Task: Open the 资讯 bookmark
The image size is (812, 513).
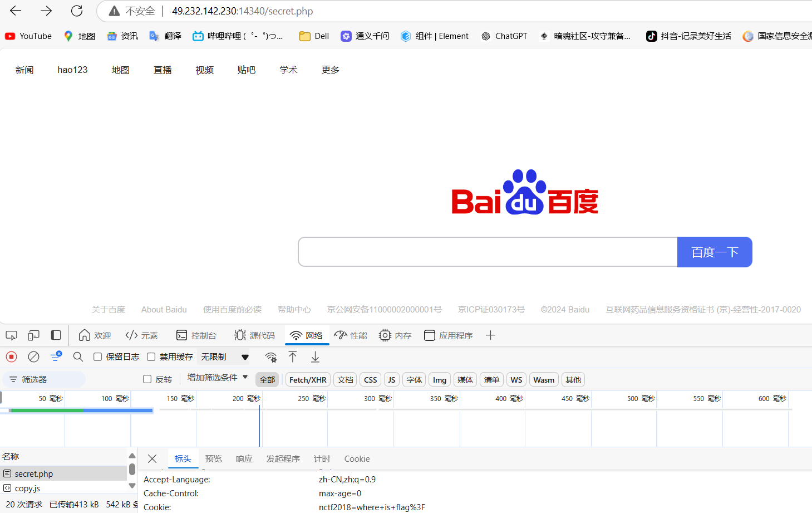Action: click(x=122, y=36)
